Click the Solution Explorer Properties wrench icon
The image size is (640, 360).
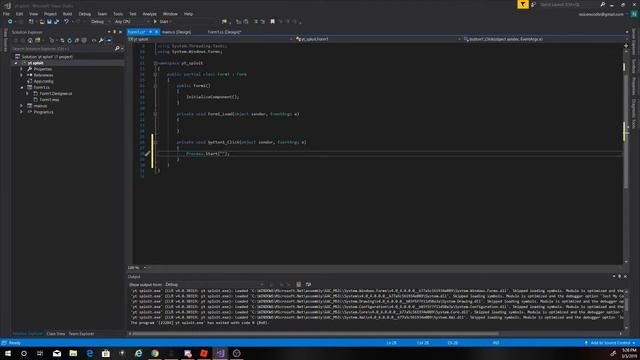101,40
